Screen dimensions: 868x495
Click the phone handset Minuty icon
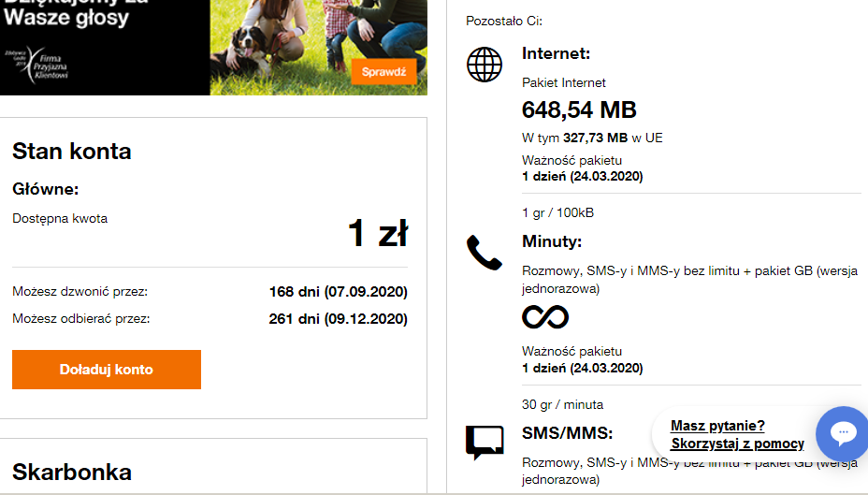pyautogui.click(x=485, y=253)
